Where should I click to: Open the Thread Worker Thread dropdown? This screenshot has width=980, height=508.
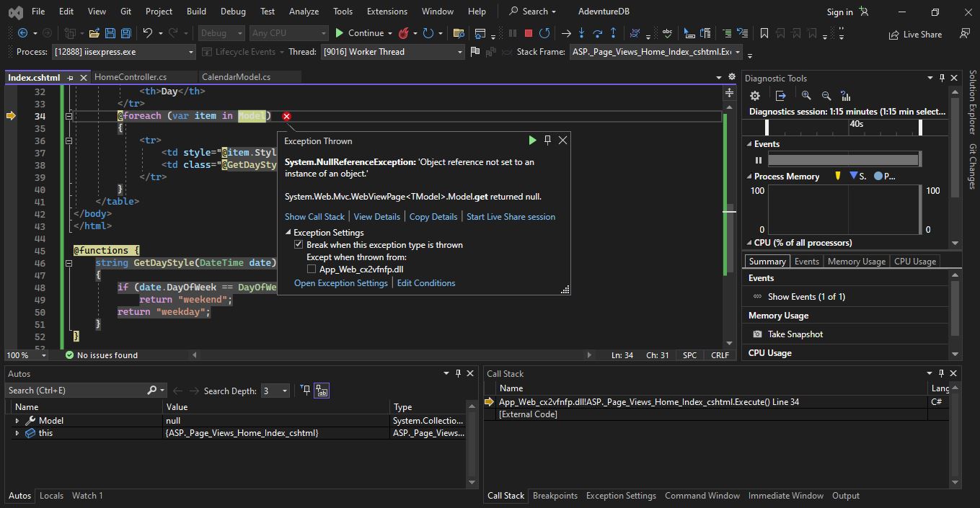(392, 52)
